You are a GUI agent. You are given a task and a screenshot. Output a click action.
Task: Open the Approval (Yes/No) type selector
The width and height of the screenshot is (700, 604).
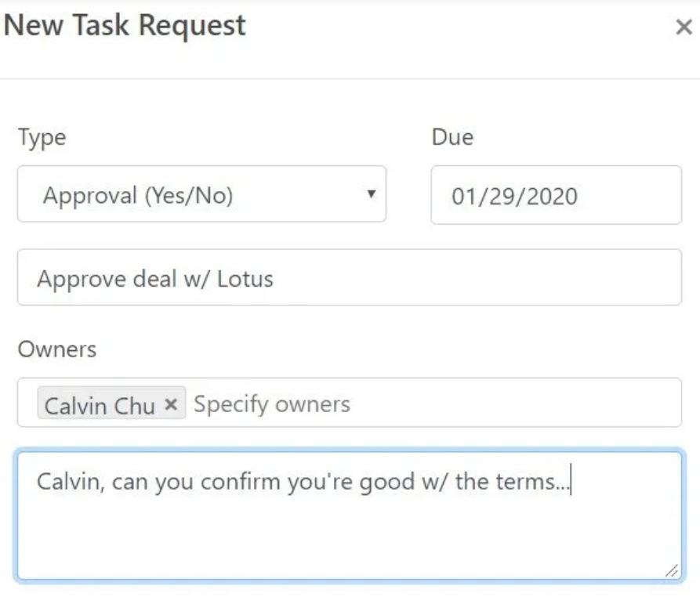(x=201, y=194)
